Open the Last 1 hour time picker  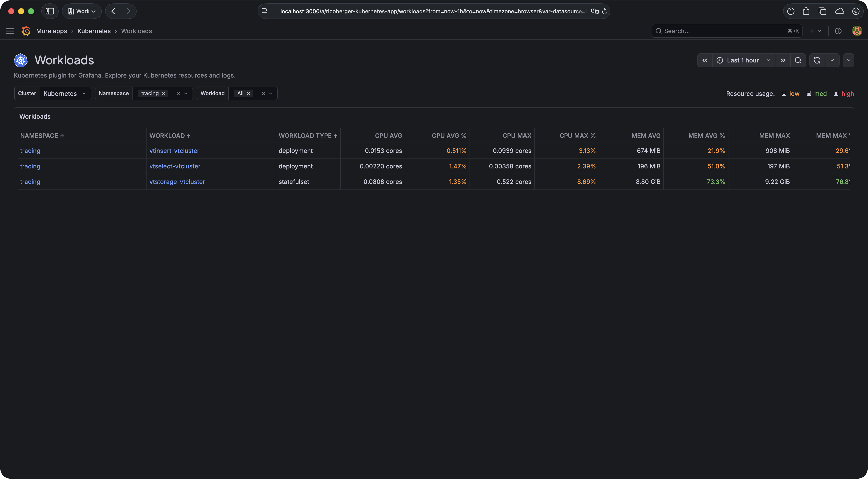(x=744, y=60)
